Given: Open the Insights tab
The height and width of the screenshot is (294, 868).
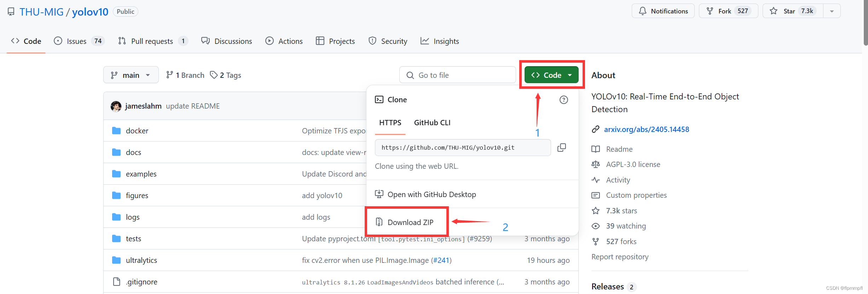Looking at the screenshot, I should point(440,41).
